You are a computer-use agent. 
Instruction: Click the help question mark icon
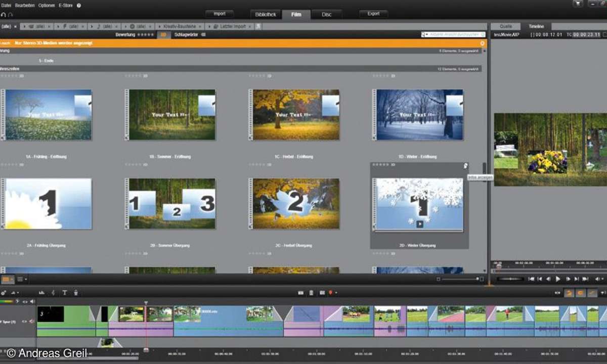(79, 5)
